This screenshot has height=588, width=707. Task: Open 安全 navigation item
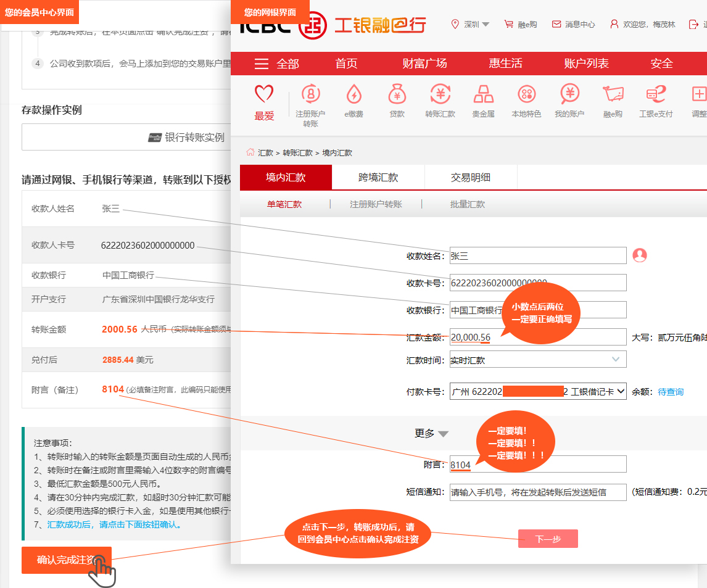point(661,64)
